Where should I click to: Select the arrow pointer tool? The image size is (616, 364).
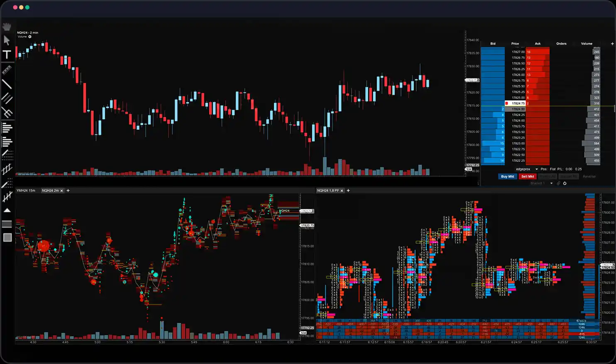click(x=7, y=40)
